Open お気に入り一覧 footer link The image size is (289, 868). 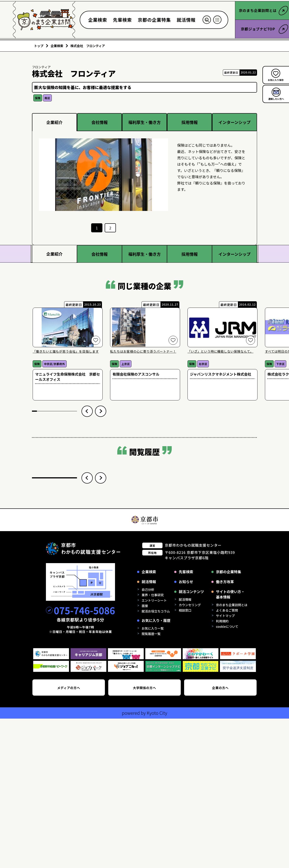coord(152,628)
